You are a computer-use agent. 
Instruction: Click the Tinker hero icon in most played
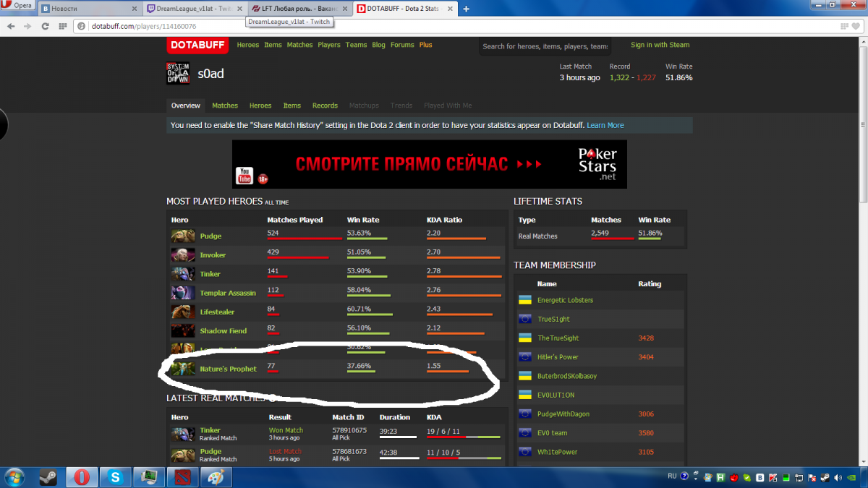183,273
